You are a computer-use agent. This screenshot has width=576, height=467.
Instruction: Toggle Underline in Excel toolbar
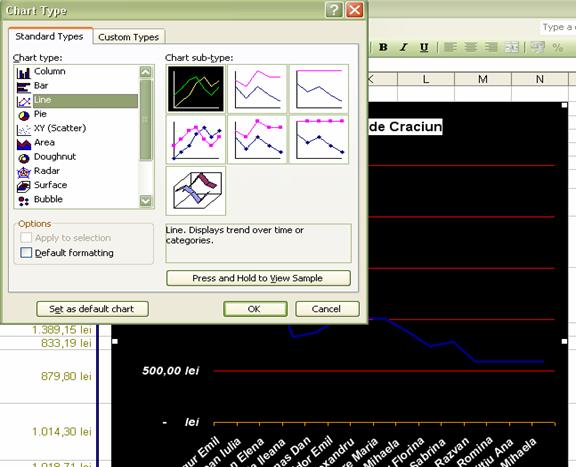[x=424, y=47]
